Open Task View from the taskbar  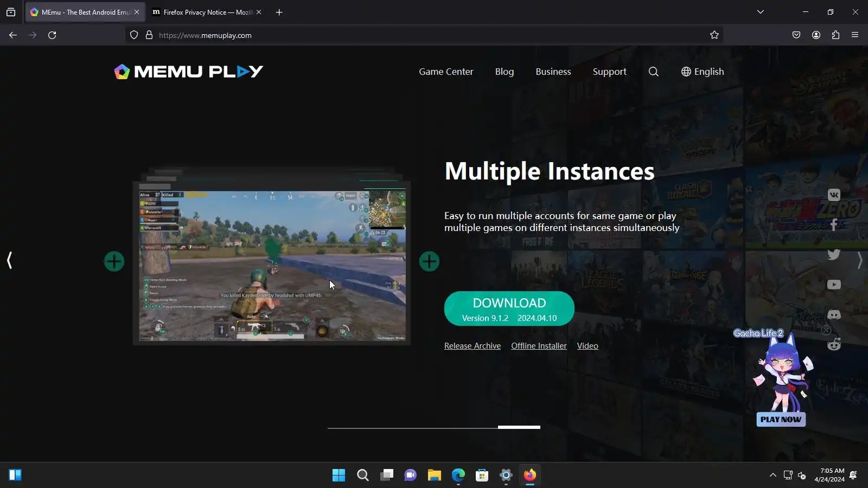(386, 476)
